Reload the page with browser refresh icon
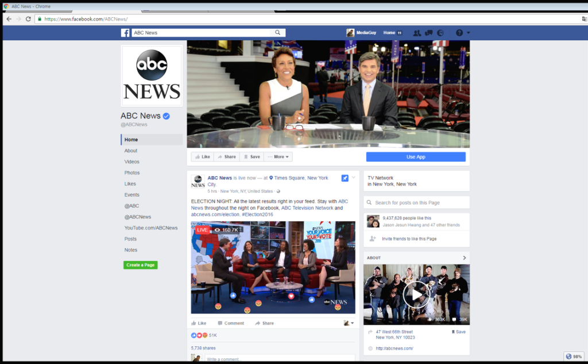 point(28,19)
